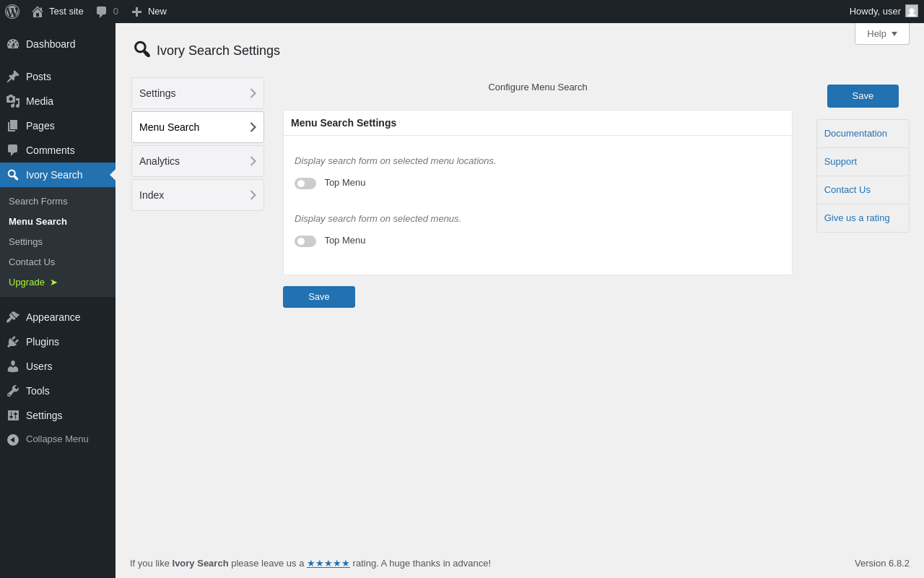Click the magnifier icon beside page title
The image size is (924, 578).
tap(142, 49)
